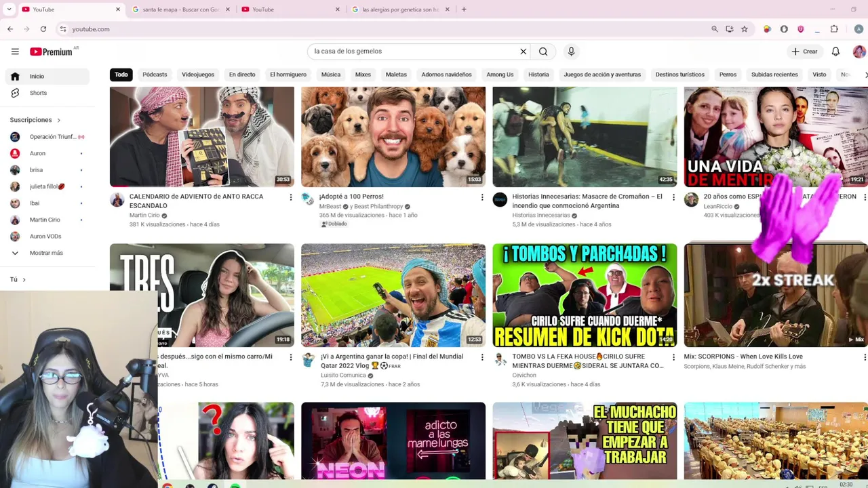Open the YouTube hamburger guide menu
This screenshot has width=868, height=488.
(x=15, y=52)
